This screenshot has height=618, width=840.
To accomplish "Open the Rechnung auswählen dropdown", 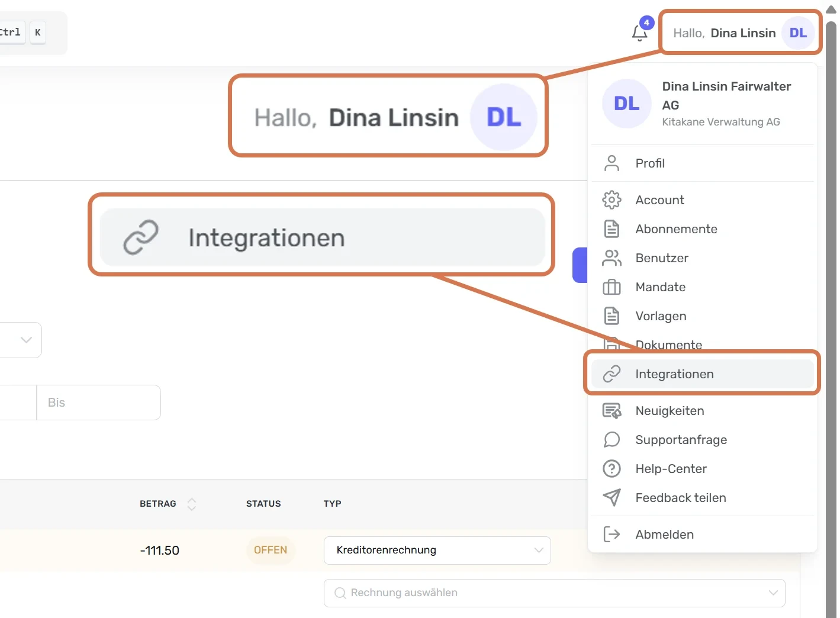I will tap(555, 593).
